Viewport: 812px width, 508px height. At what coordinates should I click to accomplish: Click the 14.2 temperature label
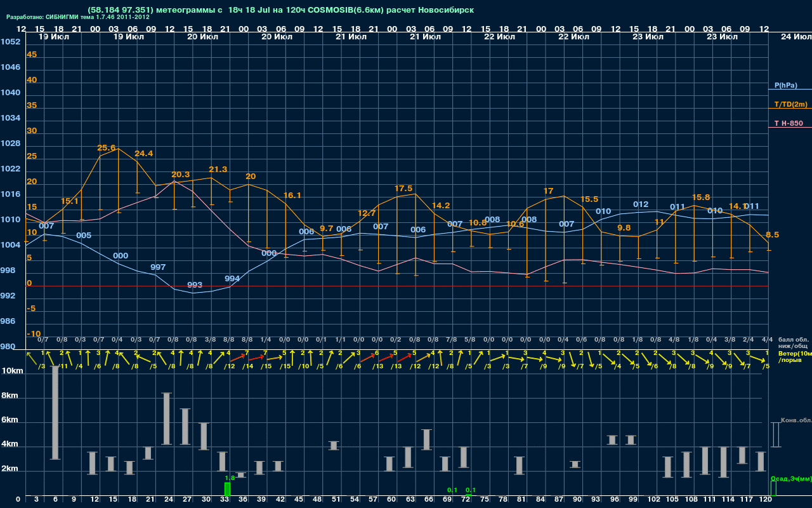tap(441, 206)
